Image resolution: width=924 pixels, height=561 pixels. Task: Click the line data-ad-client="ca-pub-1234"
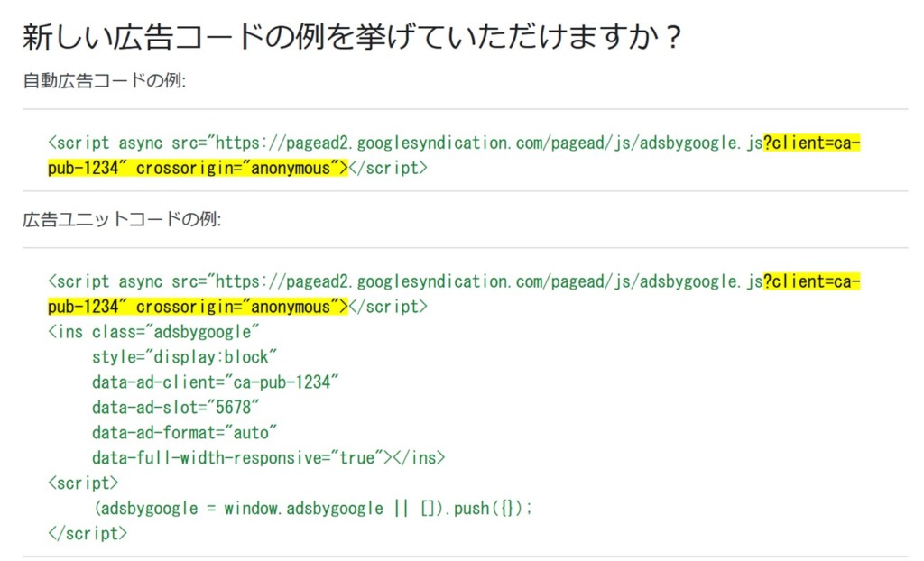coord(216,382)
